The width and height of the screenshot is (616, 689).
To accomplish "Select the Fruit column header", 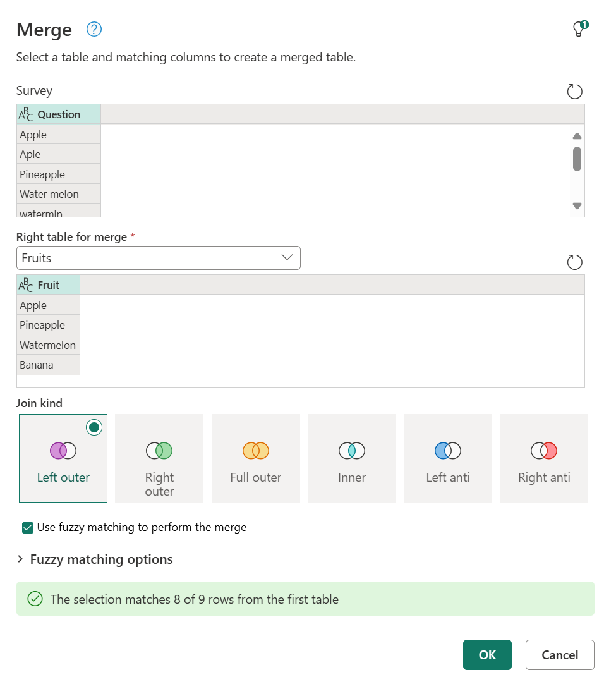I will coord(48,285).
